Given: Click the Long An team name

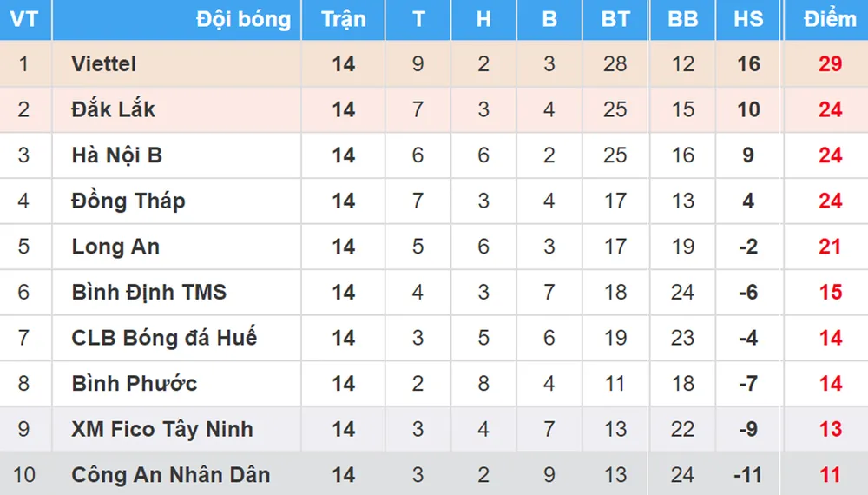Looking at the screenshot, I should pos(115,247).
